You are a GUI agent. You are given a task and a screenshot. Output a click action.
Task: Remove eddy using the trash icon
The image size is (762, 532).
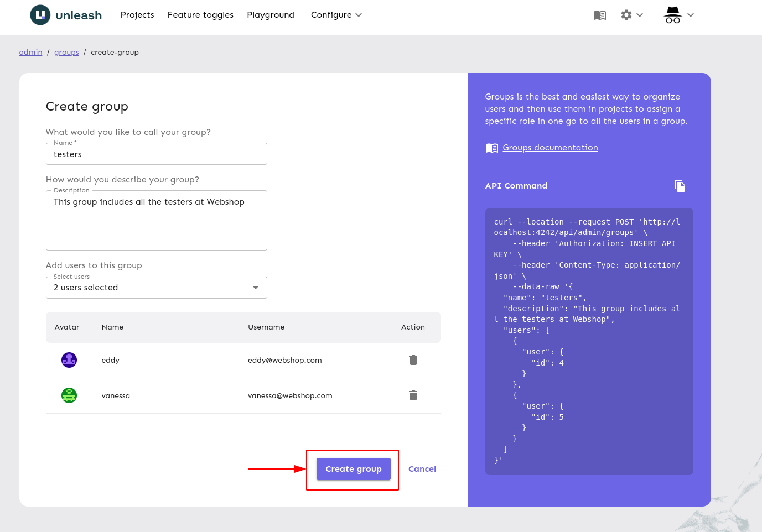[413, 360]
